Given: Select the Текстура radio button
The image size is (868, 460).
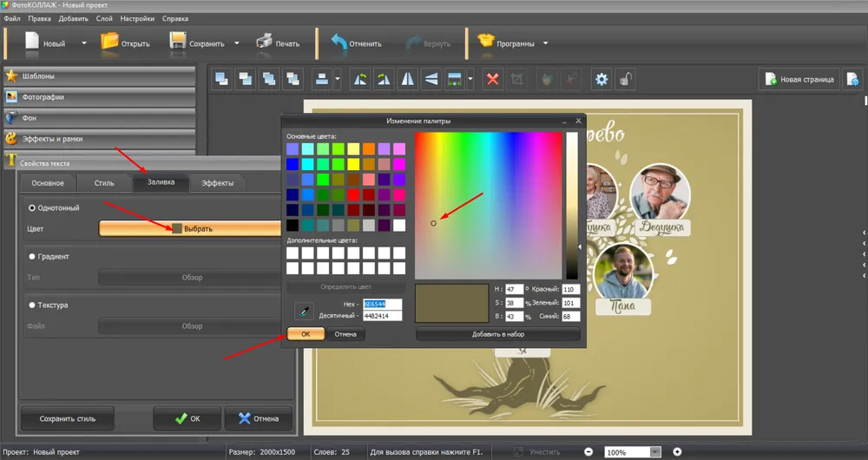Looking at the screenshot, I should pos(33,306).
